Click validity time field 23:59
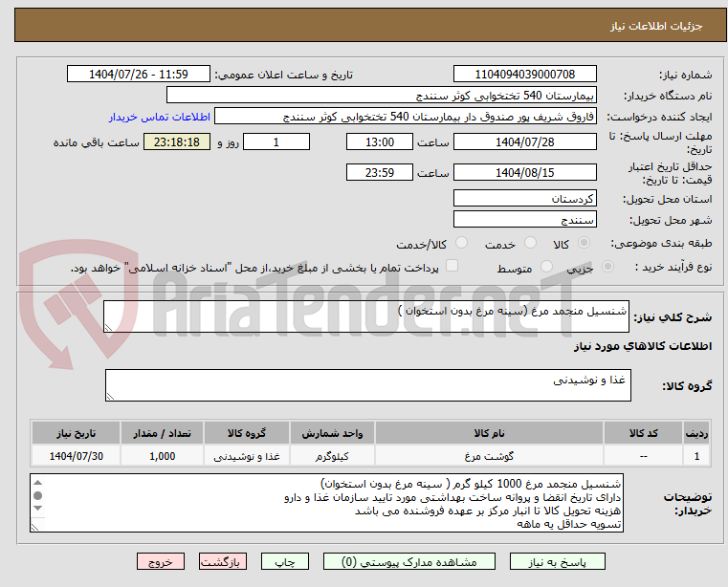 coord(380,172)
